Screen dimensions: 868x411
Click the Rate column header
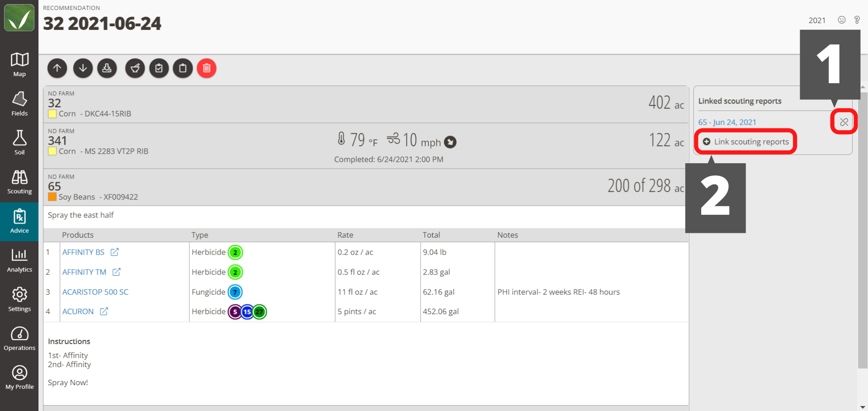point(345,235)
